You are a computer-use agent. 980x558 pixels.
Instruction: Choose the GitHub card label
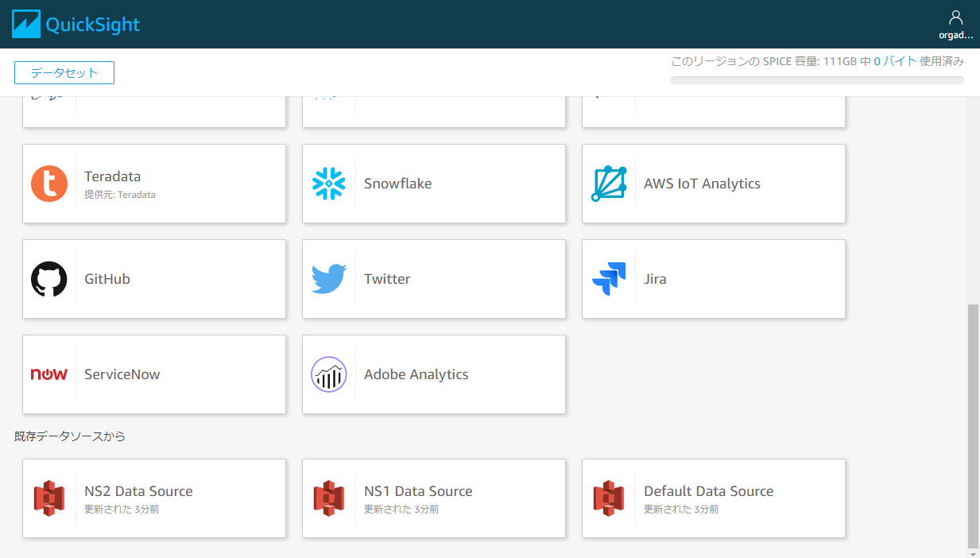click(x=107, y=279)
